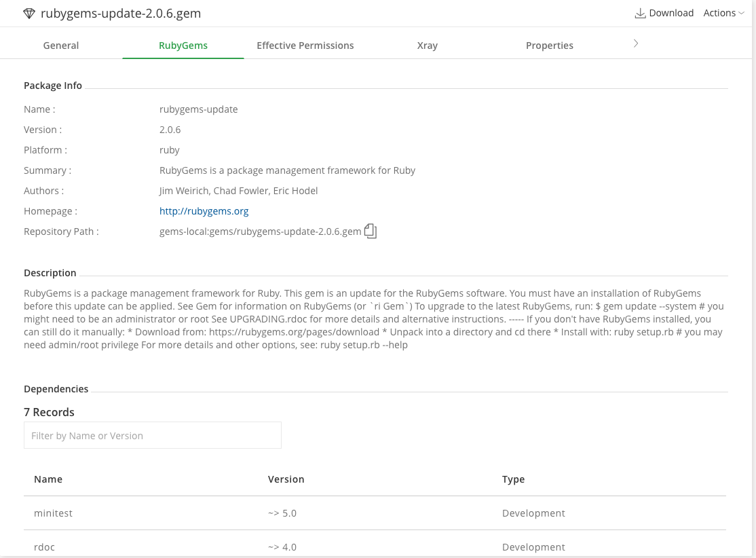Open the Properties tab

[x=550, y=45]
